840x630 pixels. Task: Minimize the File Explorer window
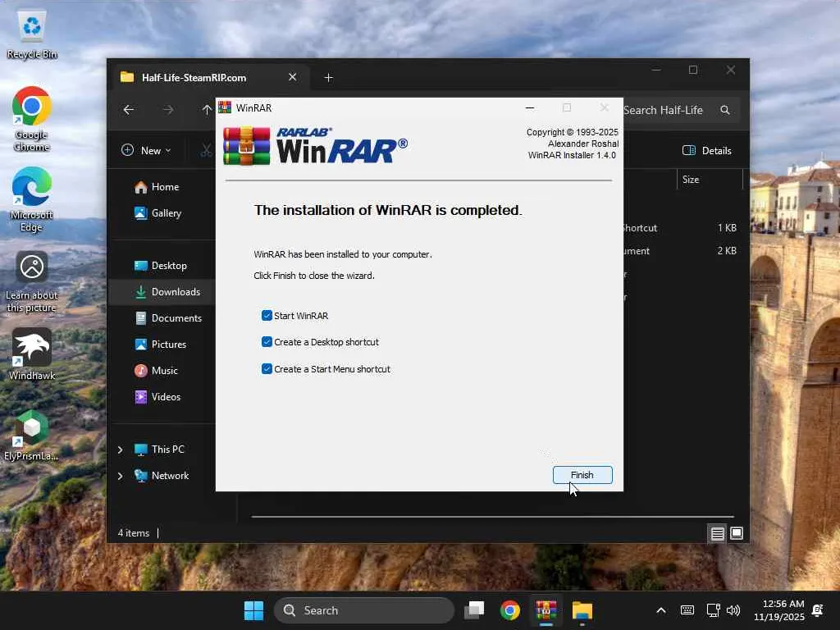pyautogui.click(x=656, y=71)
